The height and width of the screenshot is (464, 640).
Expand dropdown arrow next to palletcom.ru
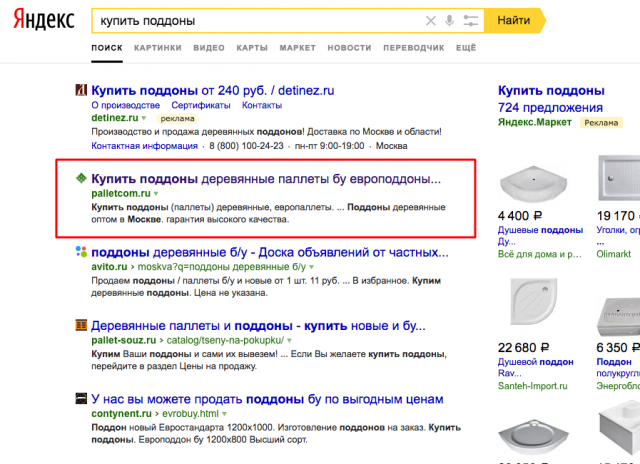pos(156,194)
